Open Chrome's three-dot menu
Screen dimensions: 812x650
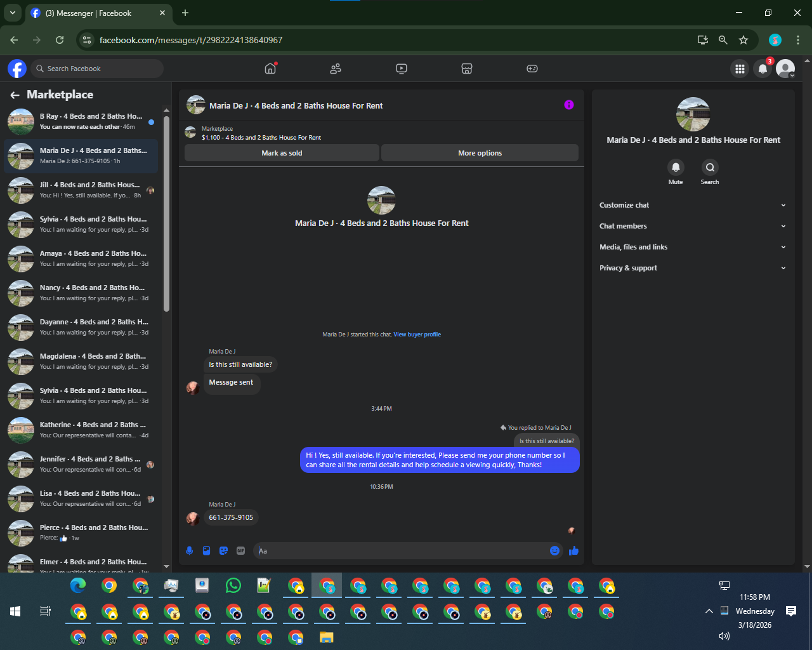[798, 40]
